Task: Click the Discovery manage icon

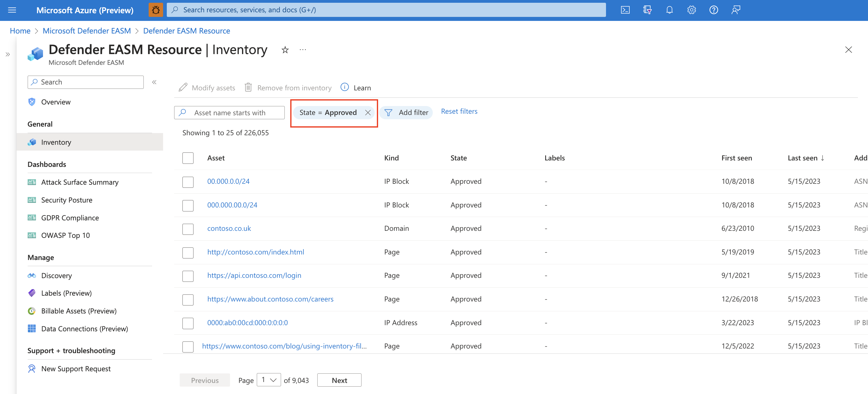Action: (x=32, y=275)
